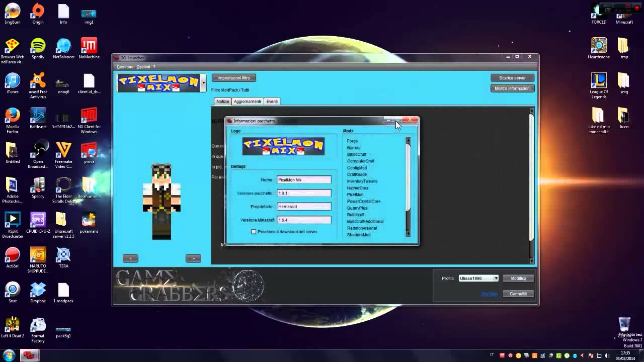Select the Adobe Photoshop desktop icon
644x362 pixels.
pyautogui.click(x=13, y=190)
